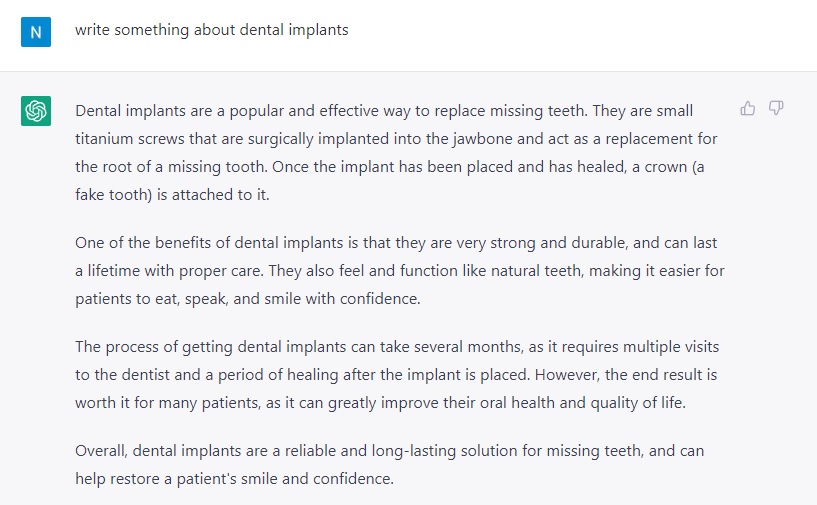Click the paragraph starting 'The process of getting'
Screen dimensions: 817x505
(397, 375)
